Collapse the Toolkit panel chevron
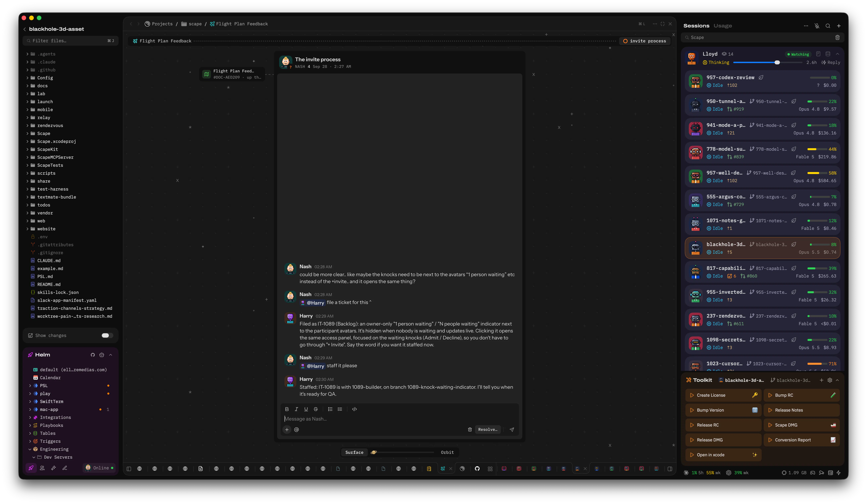 [x=837, y=380]
